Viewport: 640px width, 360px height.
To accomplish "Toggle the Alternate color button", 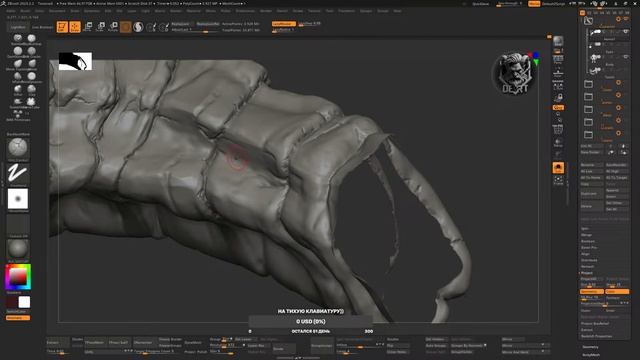I will 18,318.
